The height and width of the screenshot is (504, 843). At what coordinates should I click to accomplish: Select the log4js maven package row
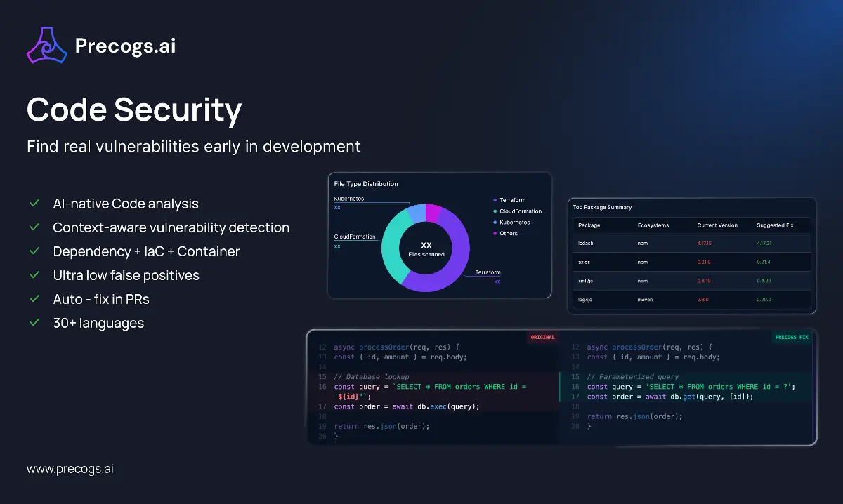pyautogui.click(x=692, y=299)
